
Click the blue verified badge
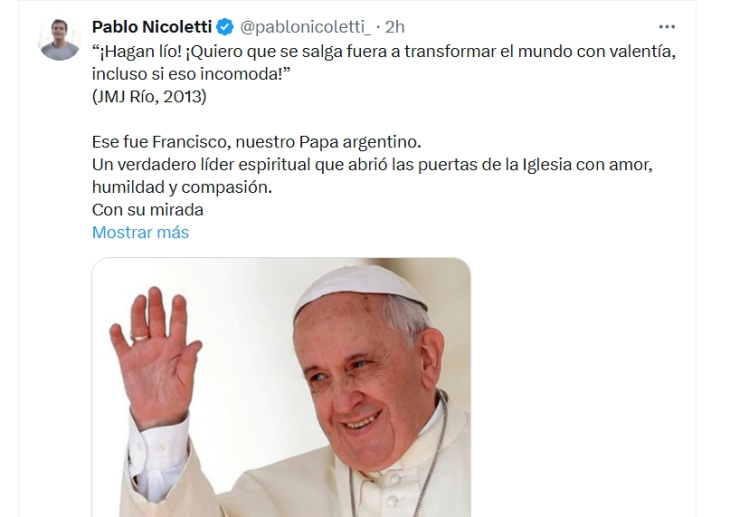pyautogui.click(x=225, y=27)
